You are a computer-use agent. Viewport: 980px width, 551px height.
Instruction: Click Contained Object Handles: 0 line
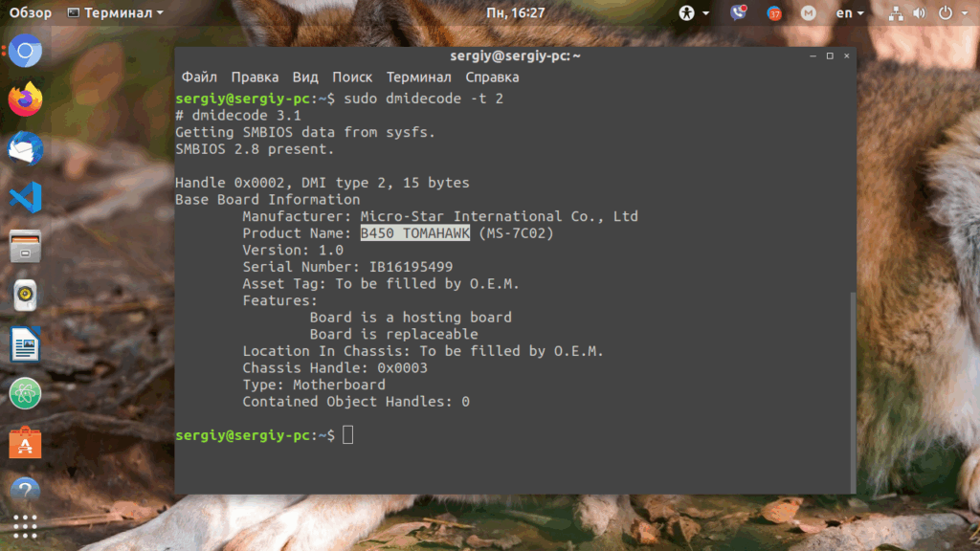(356, 401)
